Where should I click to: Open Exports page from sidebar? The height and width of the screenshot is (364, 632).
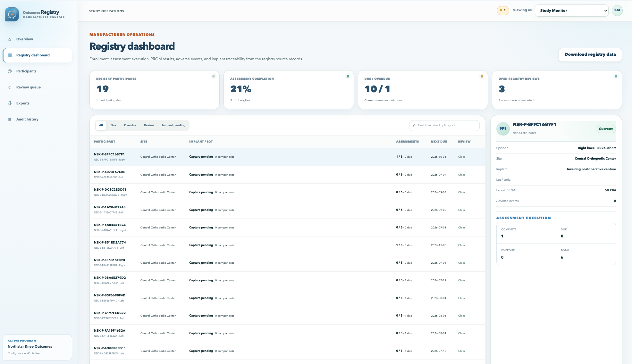(38, 103)
